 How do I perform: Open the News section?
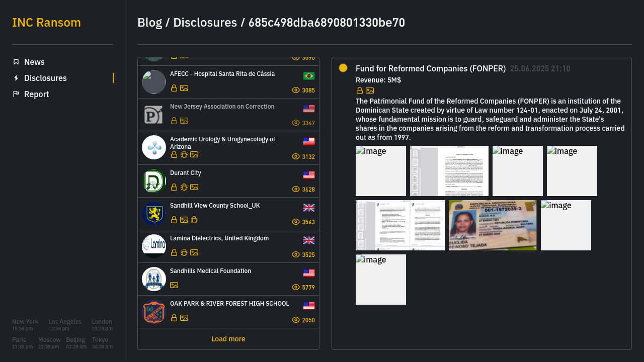click(34, 62)
